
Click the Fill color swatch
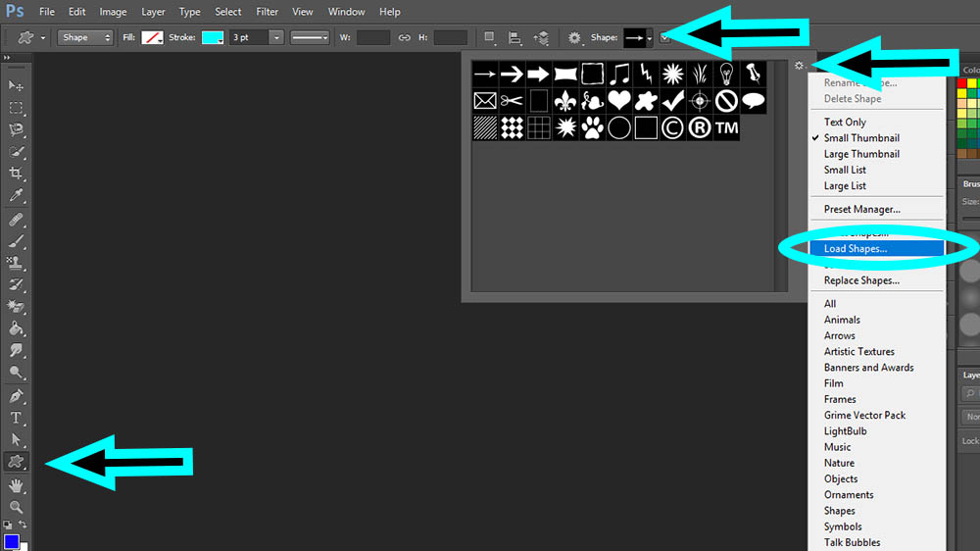click(152, 37)
